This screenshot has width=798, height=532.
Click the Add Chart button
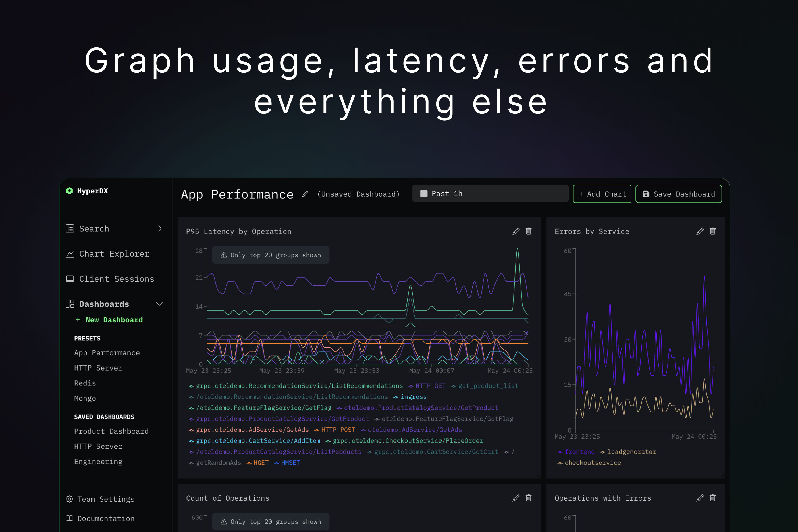coord(602,194)
